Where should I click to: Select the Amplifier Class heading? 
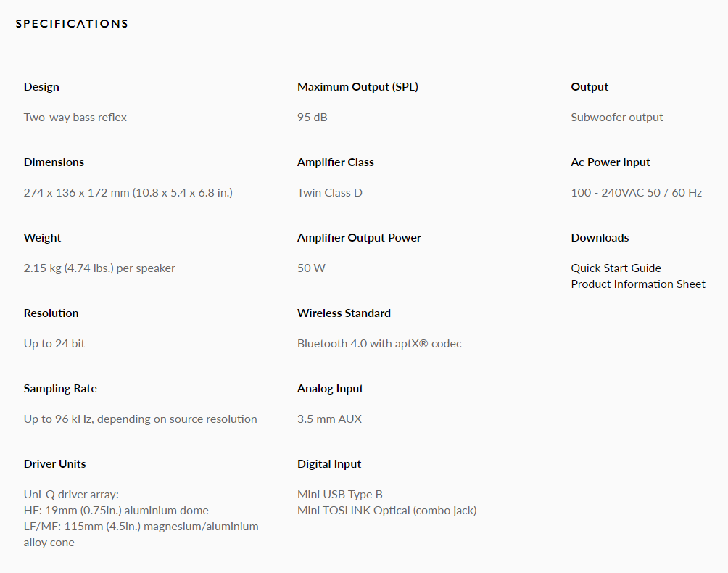(x=335, y=162)
